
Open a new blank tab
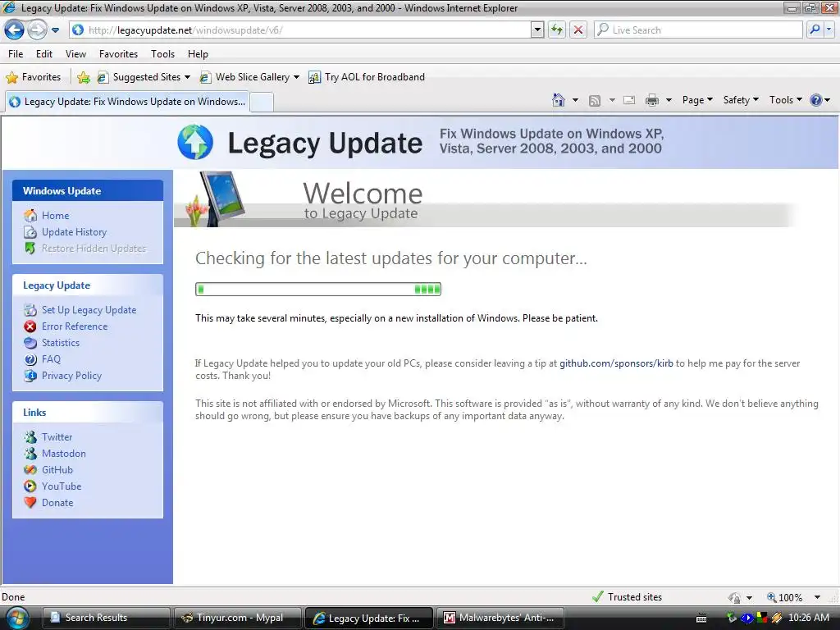262,102
